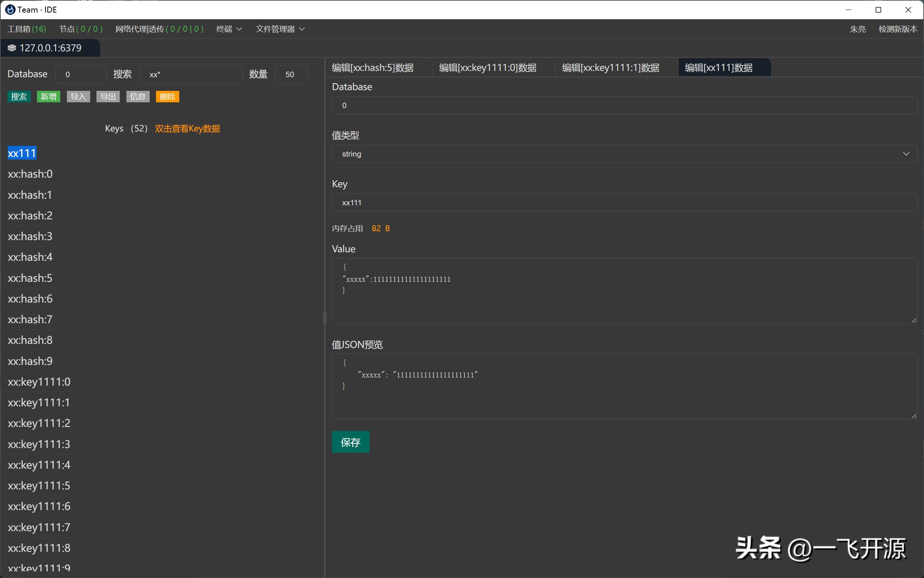Click the orange 删除 button
This screenshot has width=924, height=578.
167,97
